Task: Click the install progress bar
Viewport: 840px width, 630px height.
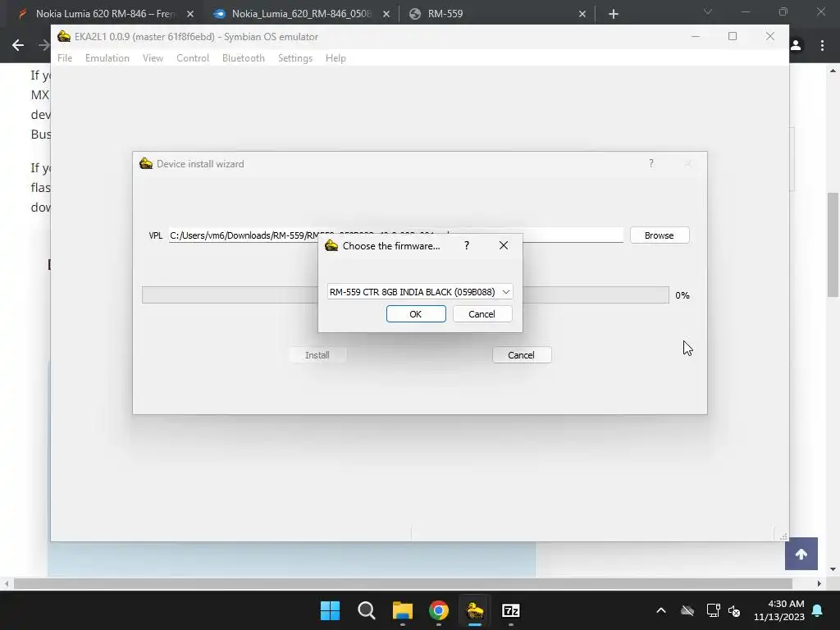Action: pyautogui.click(x=405, y=295)
